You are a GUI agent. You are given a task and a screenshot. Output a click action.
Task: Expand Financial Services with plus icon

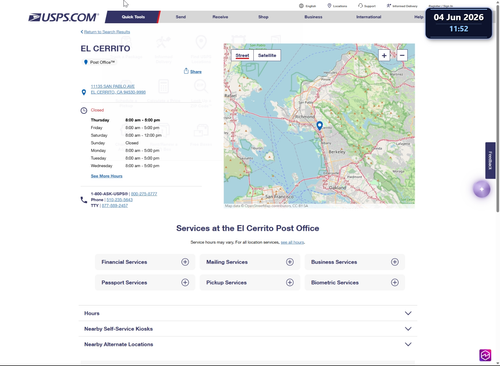click(185, 262)
